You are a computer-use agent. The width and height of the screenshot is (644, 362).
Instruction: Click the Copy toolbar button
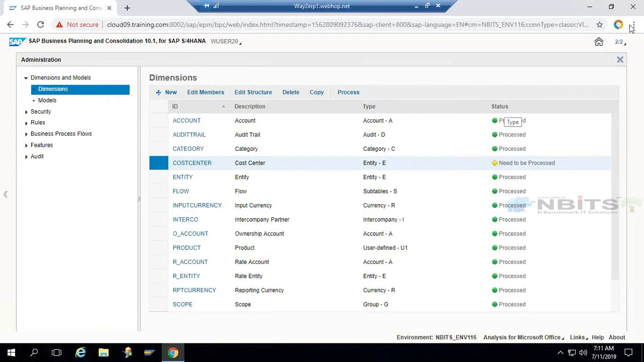316,93
